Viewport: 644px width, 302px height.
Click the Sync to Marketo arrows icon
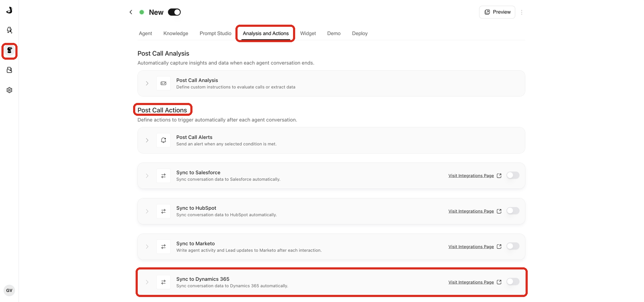164,247
